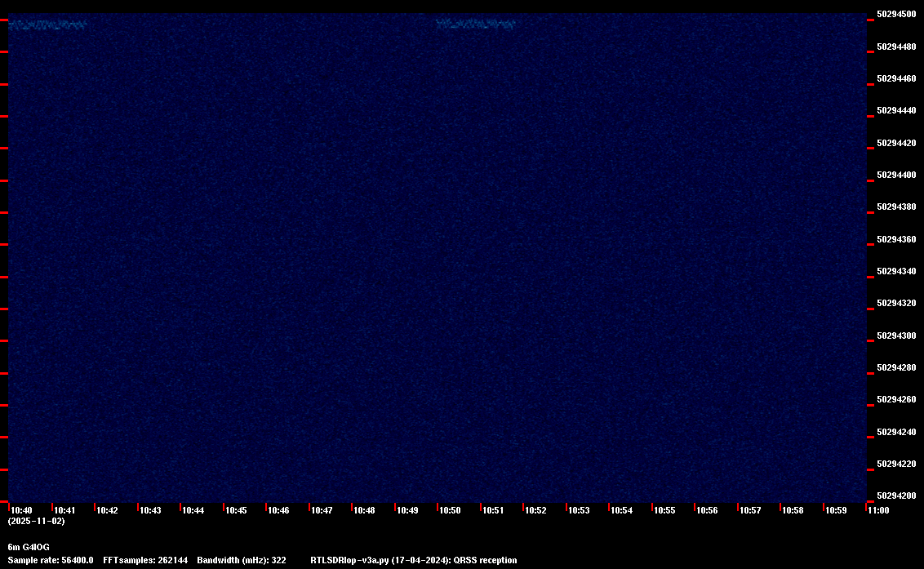Select the 10:55 time axis label

664,510
